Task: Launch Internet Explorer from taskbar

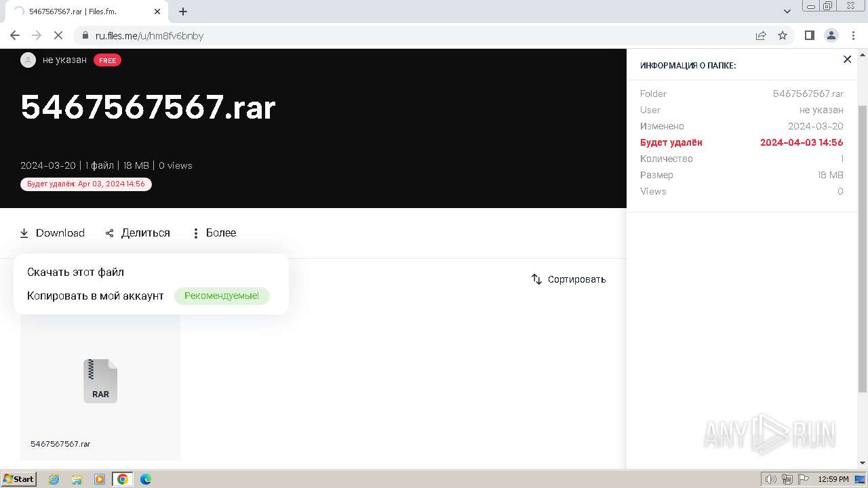Action: pos(54,479)
